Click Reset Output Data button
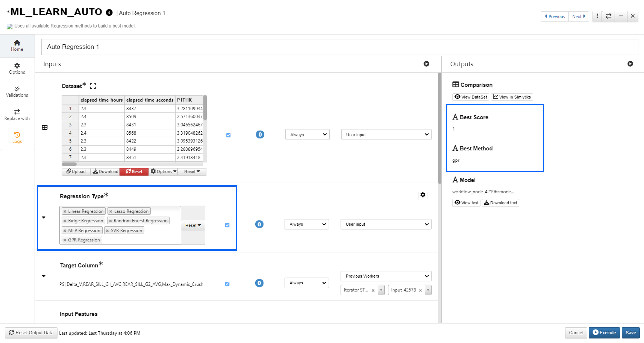This screenshot has width=644, height=343. coord(31,333)
